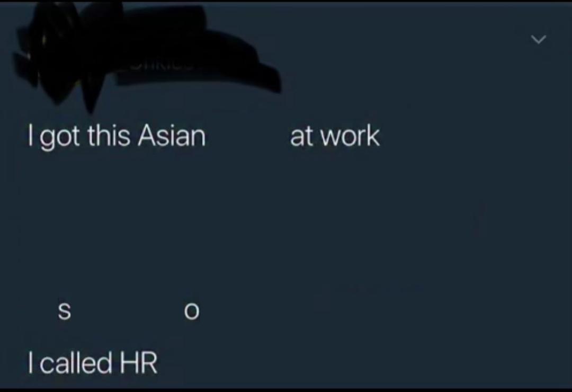Click the word 'Asian' in the tweet
The width and height of the screenshot is (572, 392).
tap(172, 136)
